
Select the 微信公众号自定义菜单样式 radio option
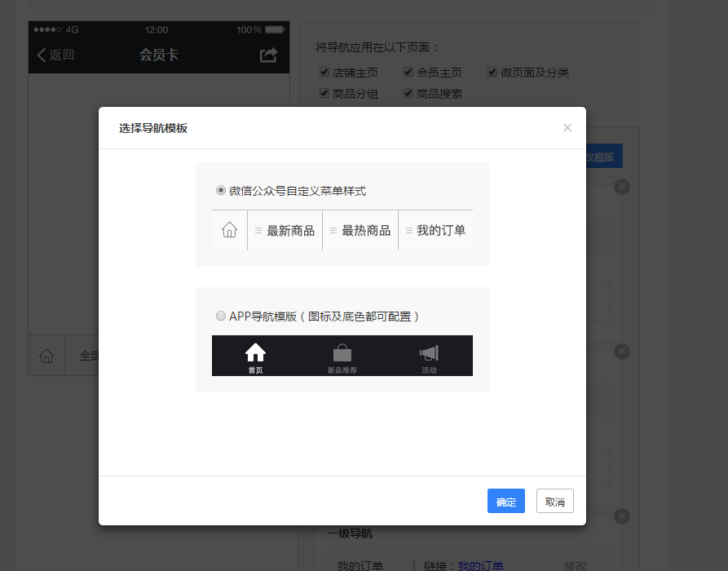(220, 190)
